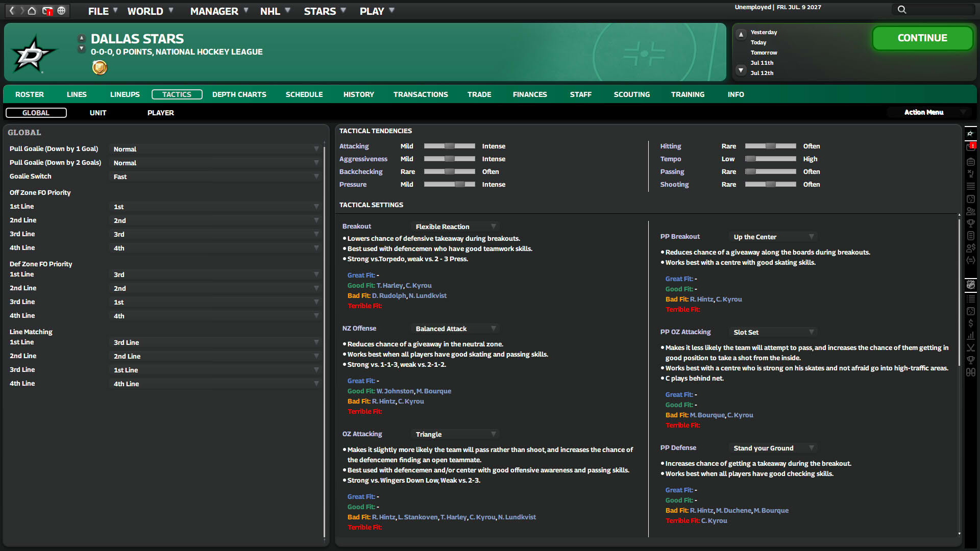Adjust the Tempo tendency slider
980x551 pixels.
click(x=771, y=159)
